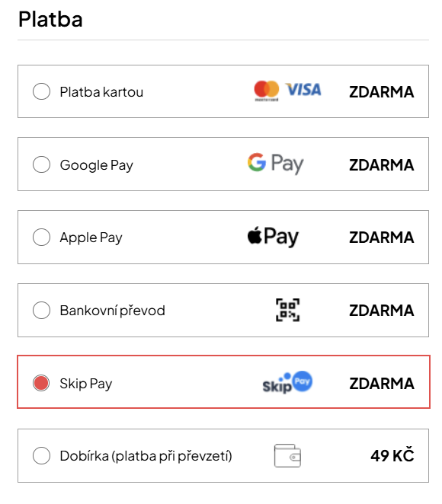Select the Bankovní převod radio button
This screenshot has height=504, width=442.
point(41,310)
